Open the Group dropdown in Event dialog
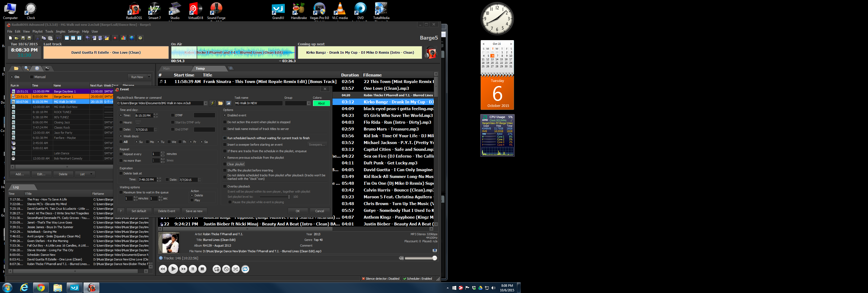This screenshot has height=293, width=868. click(308, 103)
